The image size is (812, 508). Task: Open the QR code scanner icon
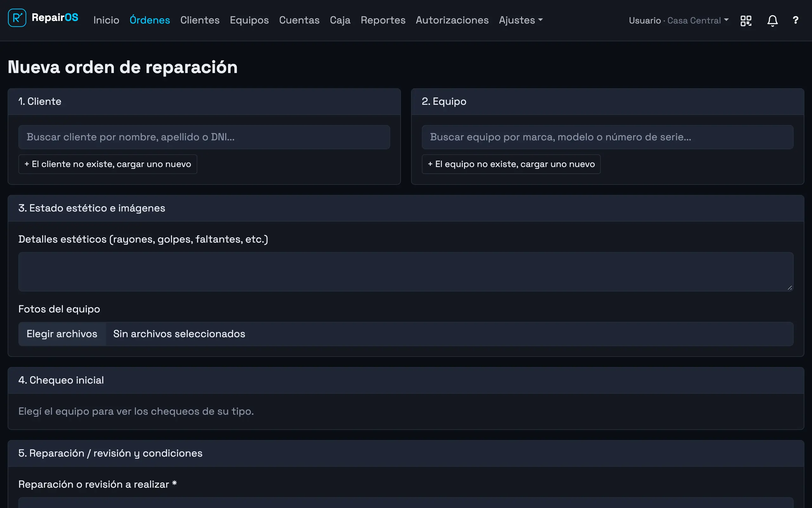pyautogui.click(x=746, y=21)
